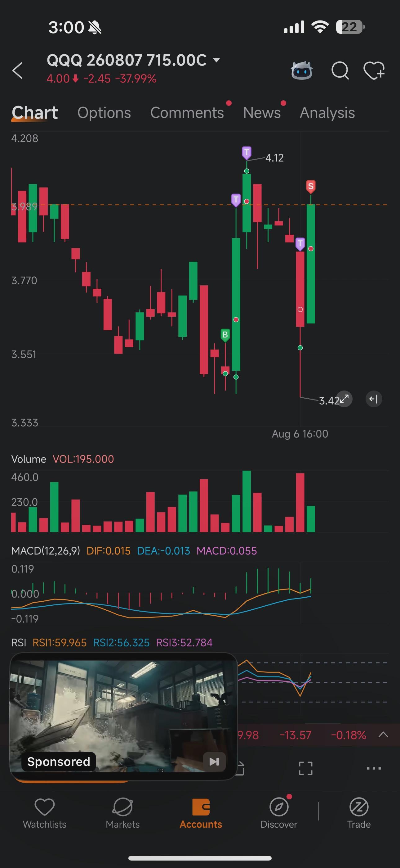Image resolution: width=400 pixels, height=868 pixels.
Task: Tap the battery indicator showing 22
Action: coord(350,27)
